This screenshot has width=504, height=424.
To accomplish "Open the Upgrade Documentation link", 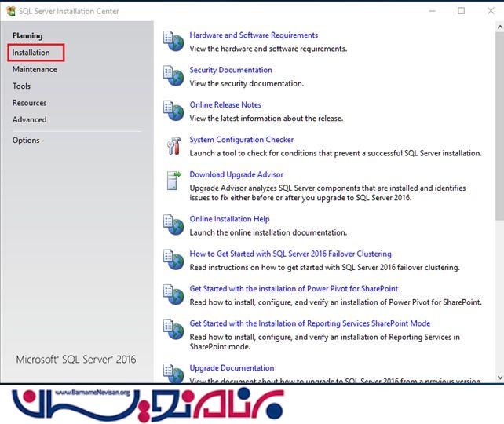I will tap(232, 367).
